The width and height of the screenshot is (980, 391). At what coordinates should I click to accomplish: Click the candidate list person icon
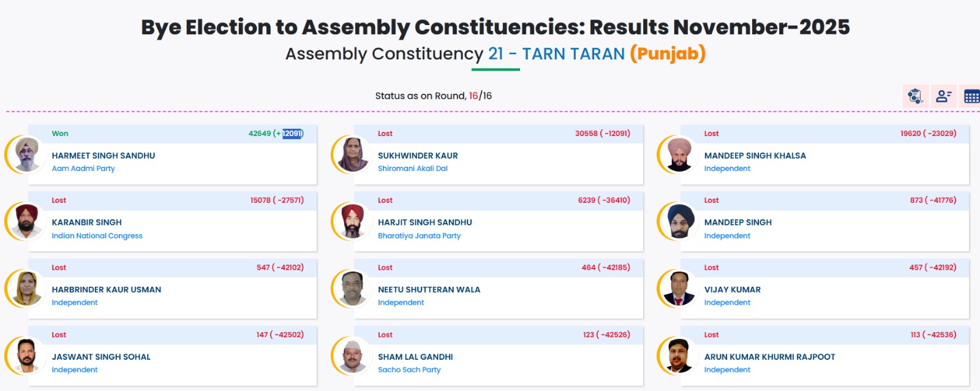(943, 96)
